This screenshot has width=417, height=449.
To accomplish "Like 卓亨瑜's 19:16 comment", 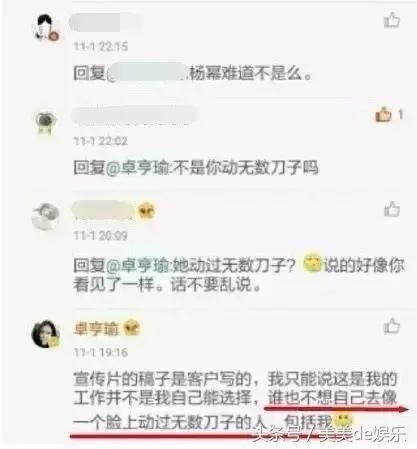I will 392,326.
